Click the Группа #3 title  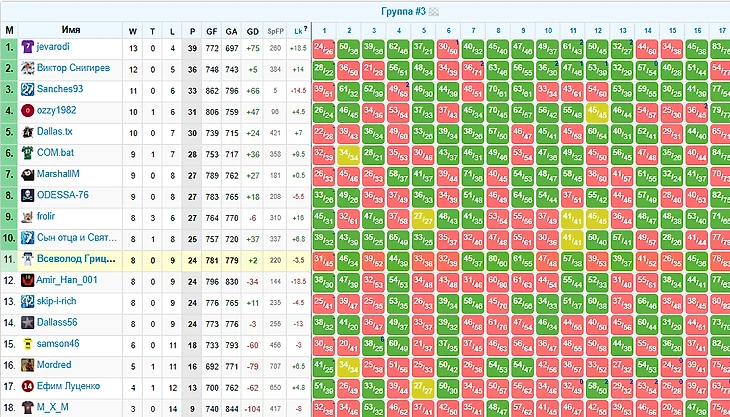coord(404,12)
